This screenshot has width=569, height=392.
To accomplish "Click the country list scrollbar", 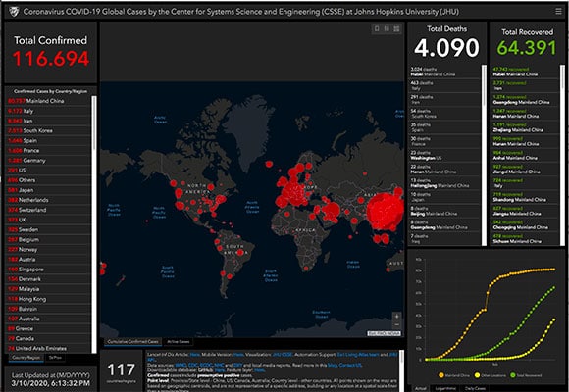I will pyautogui.click(x=94, y=223).
